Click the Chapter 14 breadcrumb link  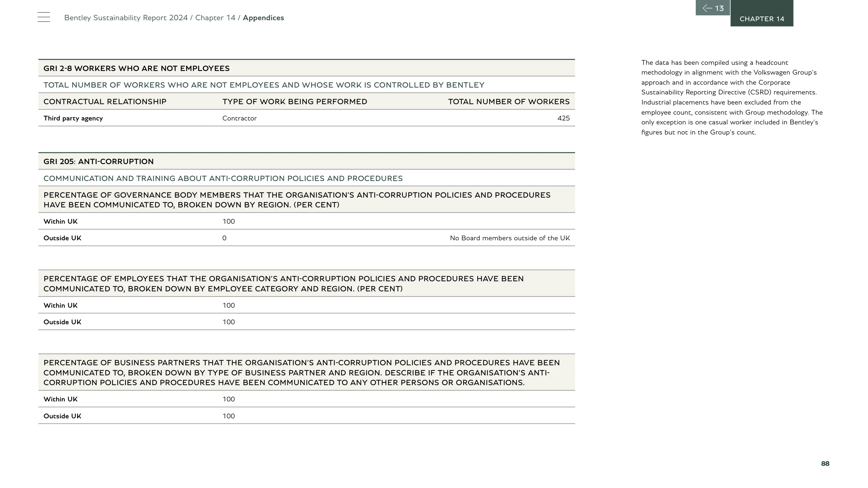coord(215,18)
